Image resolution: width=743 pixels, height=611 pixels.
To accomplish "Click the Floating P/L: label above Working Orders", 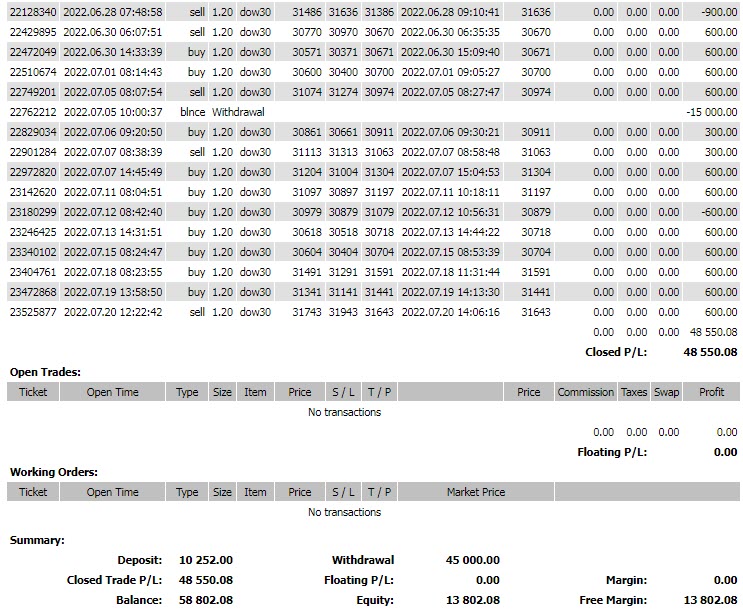I will pos(612,452).
